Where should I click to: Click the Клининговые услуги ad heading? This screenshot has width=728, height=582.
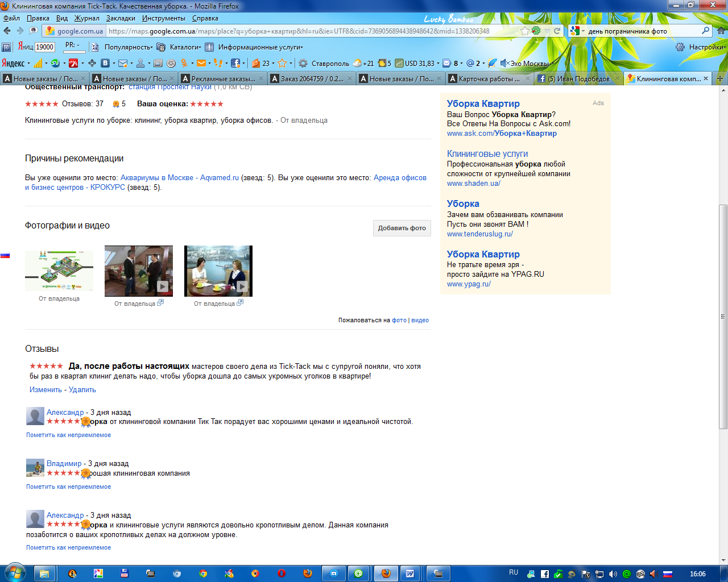coord(487,153)
